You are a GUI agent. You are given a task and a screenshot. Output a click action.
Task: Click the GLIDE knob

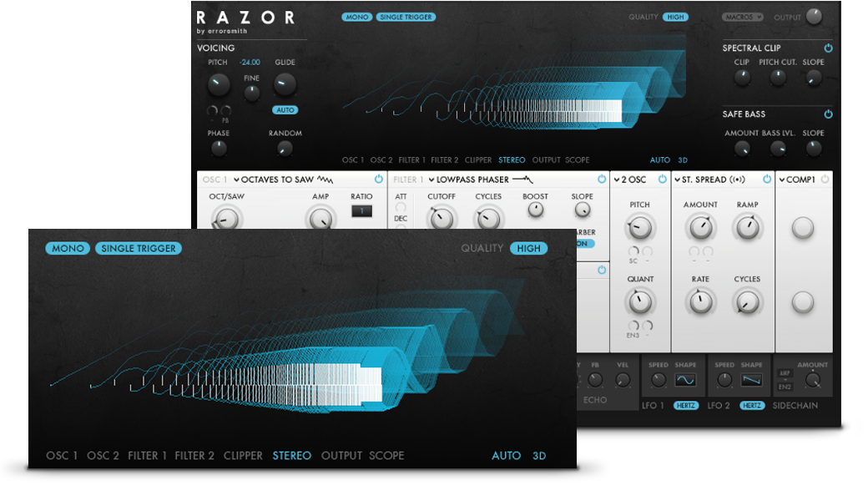tap(285, 84)
